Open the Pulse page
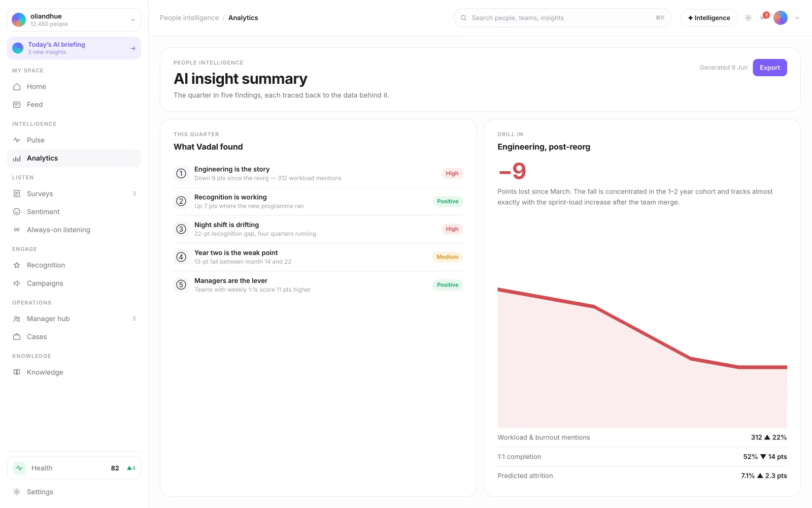This screenshot has width=812, height=508. 74,140
